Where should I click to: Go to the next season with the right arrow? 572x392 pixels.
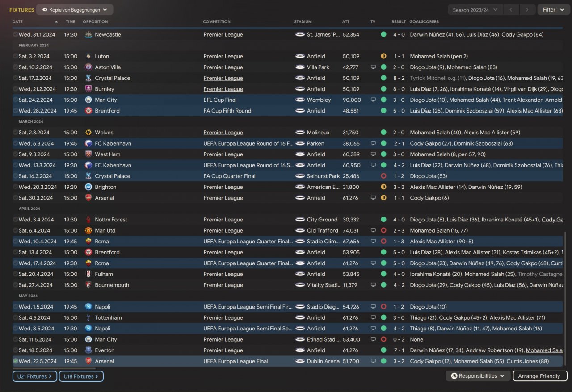click(x=527, y=10)
